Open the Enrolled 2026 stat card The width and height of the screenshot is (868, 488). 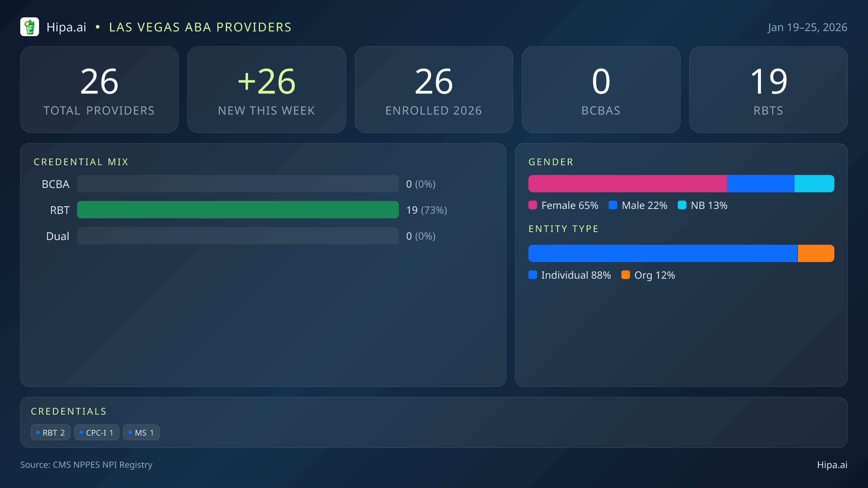[434, 90]
